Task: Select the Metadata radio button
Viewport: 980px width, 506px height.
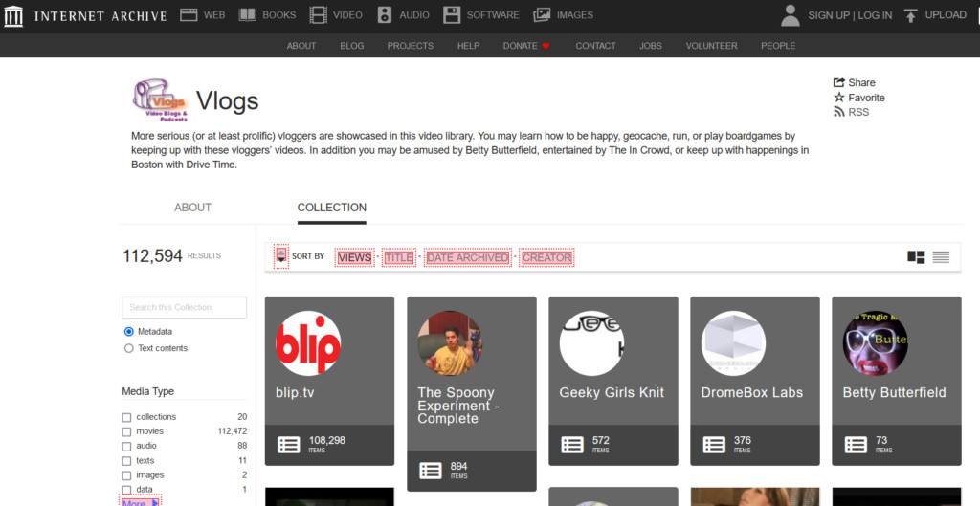Action: tap(129, 332)
